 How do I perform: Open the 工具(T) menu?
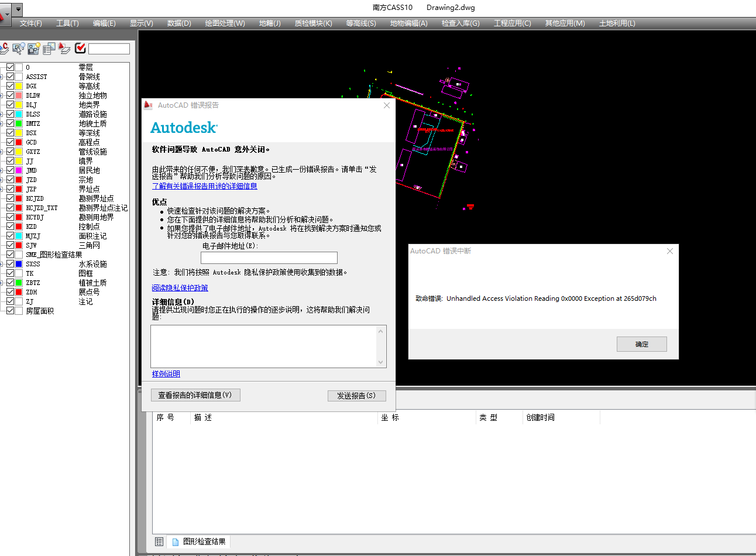67,23
